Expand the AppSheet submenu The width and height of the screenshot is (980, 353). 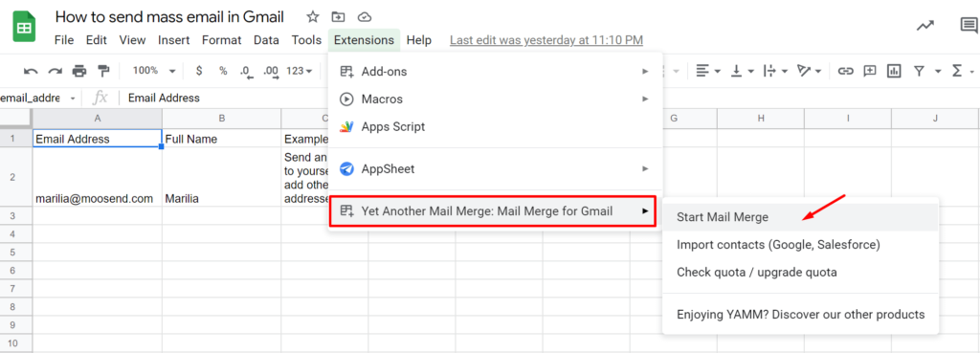coord(495,168)
